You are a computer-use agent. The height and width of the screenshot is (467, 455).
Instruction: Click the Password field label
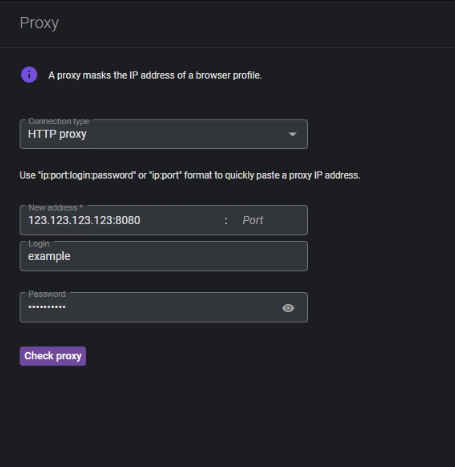tap(47, 294)
